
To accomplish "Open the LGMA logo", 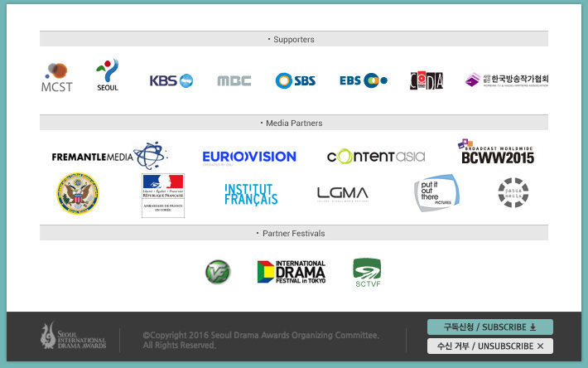I will click(x=343, y=194).
